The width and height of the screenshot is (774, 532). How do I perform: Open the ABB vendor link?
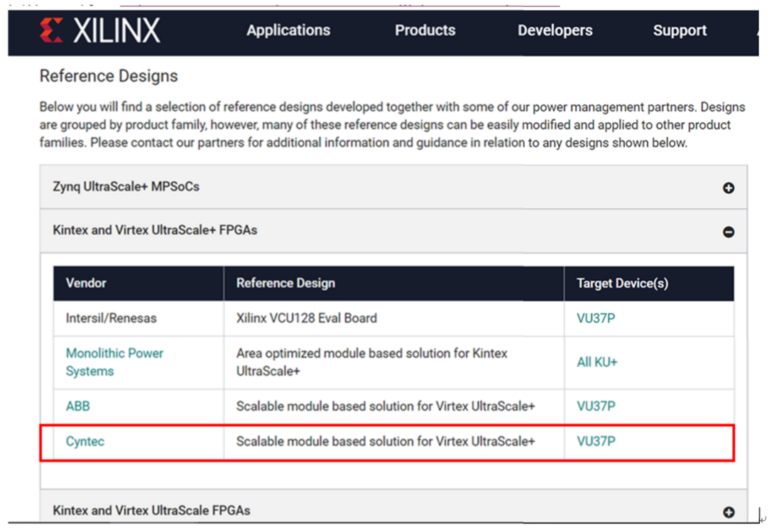(x=78, y=406)
